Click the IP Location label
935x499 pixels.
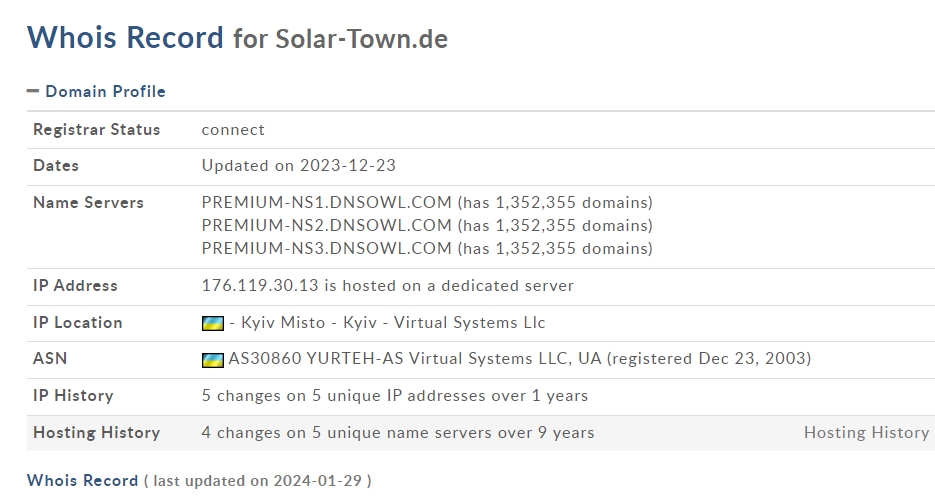tap(78, 323)
